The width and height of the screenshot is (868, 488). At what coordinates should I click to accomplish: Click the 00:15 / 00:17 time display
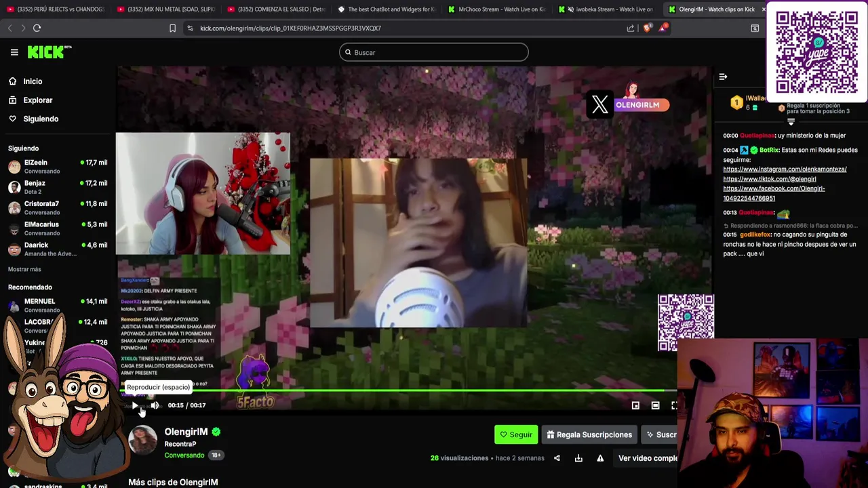[186, 405]
